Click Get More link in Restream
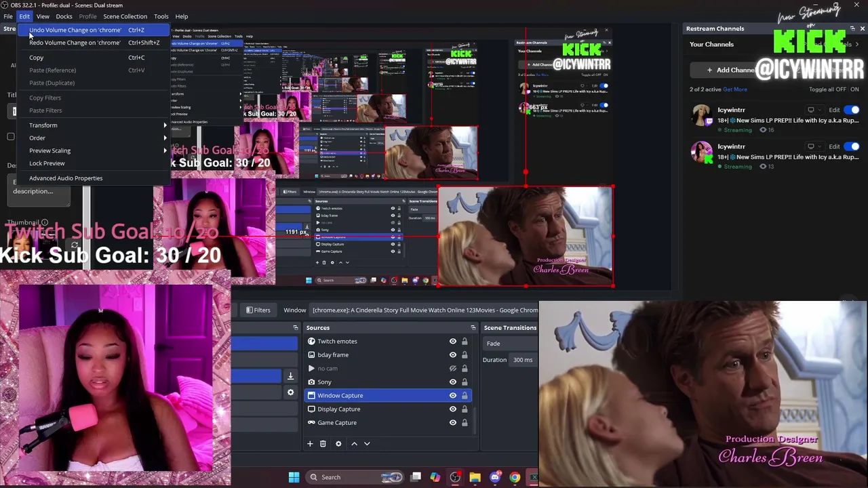Viewport: 868px width, 488px height. pos(735,89)
